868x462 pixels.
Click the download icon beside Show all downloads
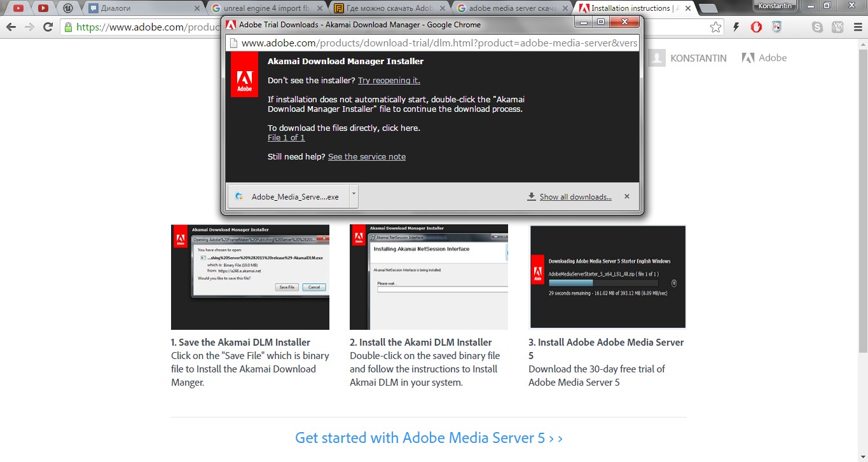[532, 197]
